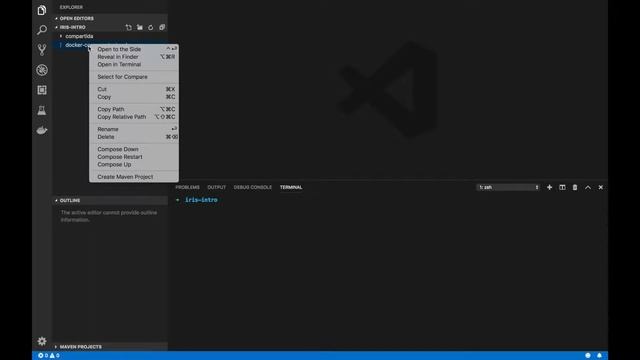Collapse the IRIS-INTRO folder section
Image resolution: width=640 pixels, height=360 pixels.
click(73, 27)
